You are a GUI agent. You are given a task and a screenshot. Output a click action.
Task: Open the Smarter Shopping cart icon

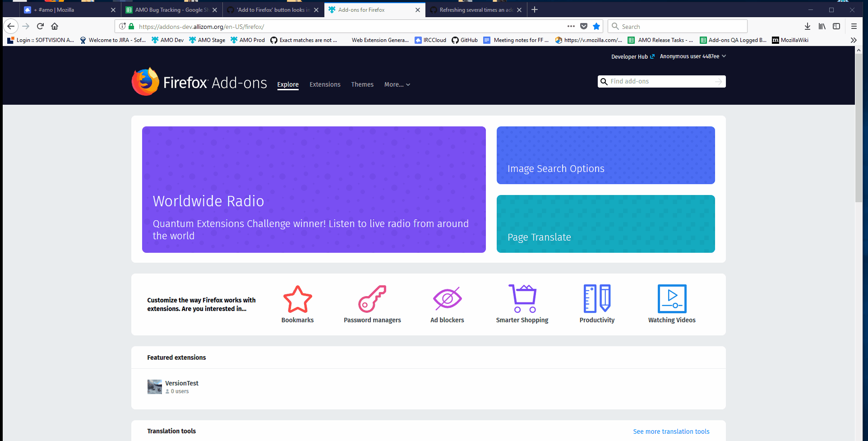[522, 299]
